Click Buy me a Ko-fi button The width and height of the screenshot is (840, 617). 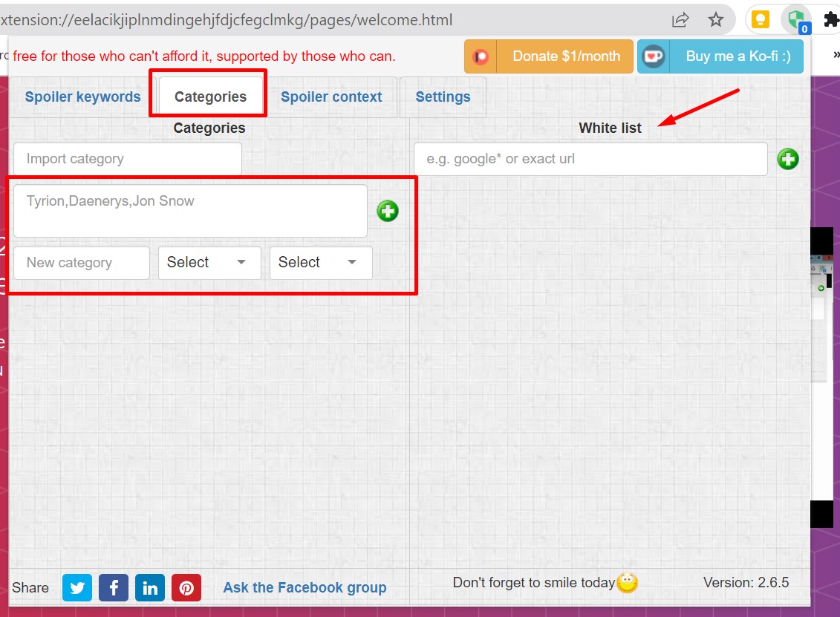pyautogui.click(x=720, y=56)
